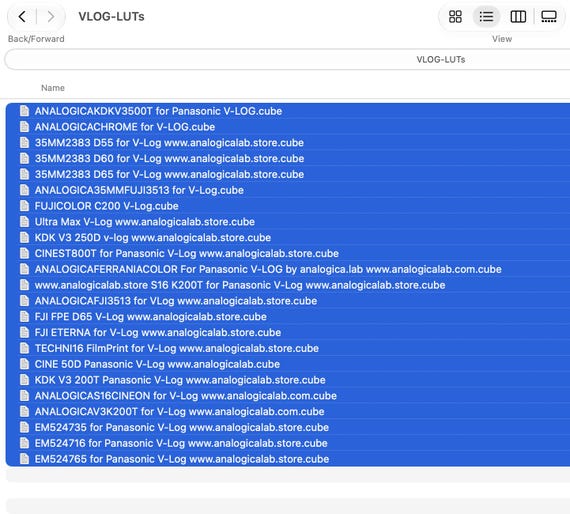Screen dimensions: 570x514
Task: Click file icon of ANALOGICAFERRANIACOLOR row
Action: point(24,269)
